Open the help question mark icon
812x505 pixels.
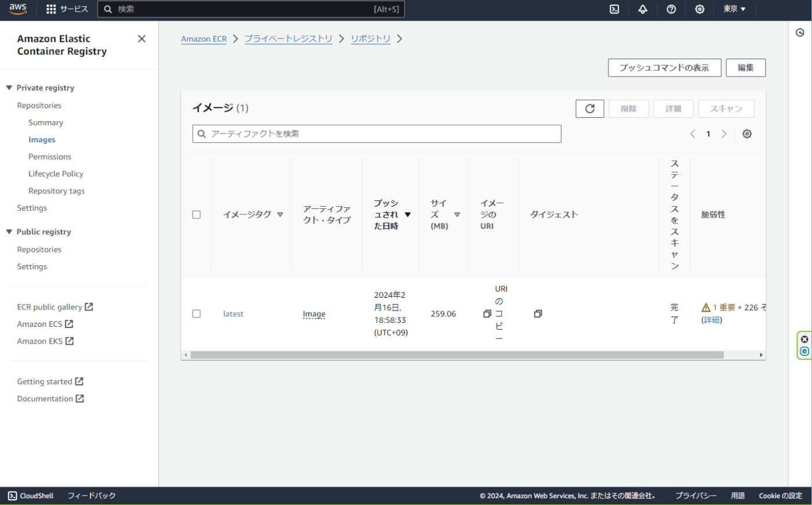click(x=671, y=9)
